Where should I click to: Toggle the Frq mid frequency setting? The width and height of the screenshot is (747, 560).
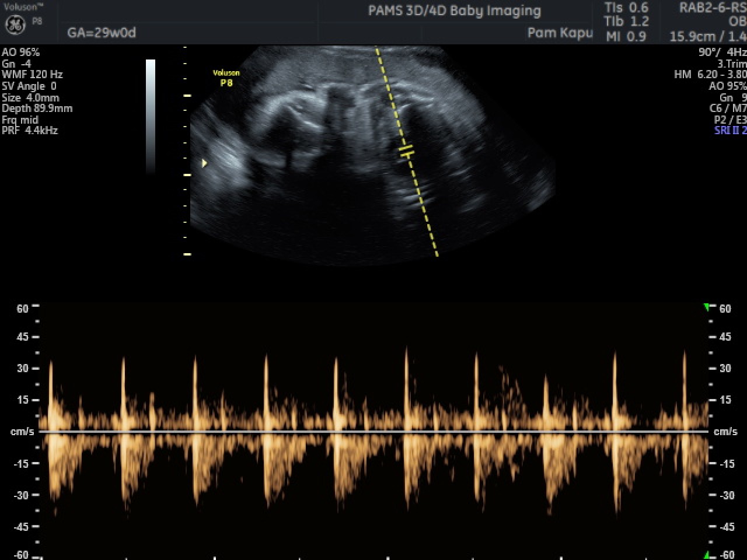pyautogui.click(x=20, y=120)
